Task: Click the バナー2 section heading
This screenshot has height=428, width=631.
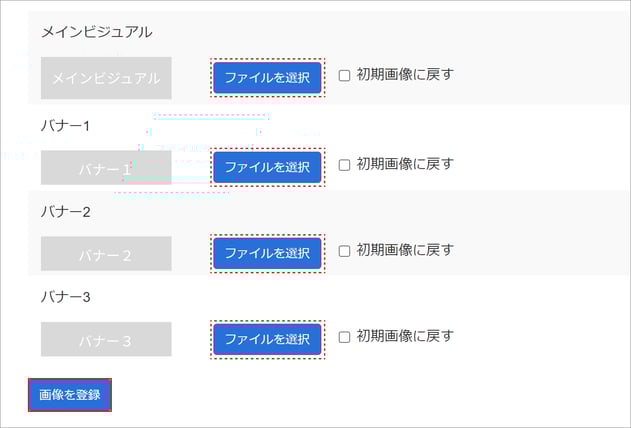Action: coord(66,212)
